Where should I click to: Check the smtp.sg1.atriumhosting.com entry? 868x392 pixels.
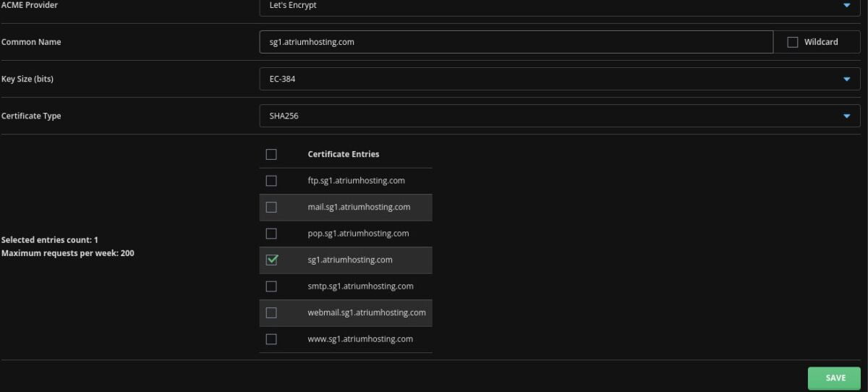(x=271, y=286)
